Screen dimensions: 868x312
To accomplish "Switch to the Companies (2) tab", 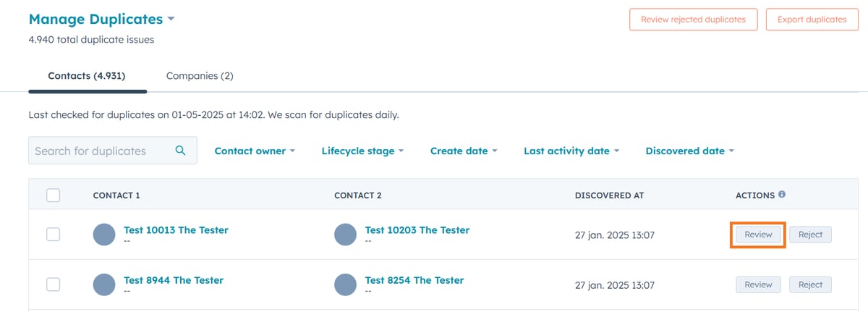I will (x=200, y=75).
